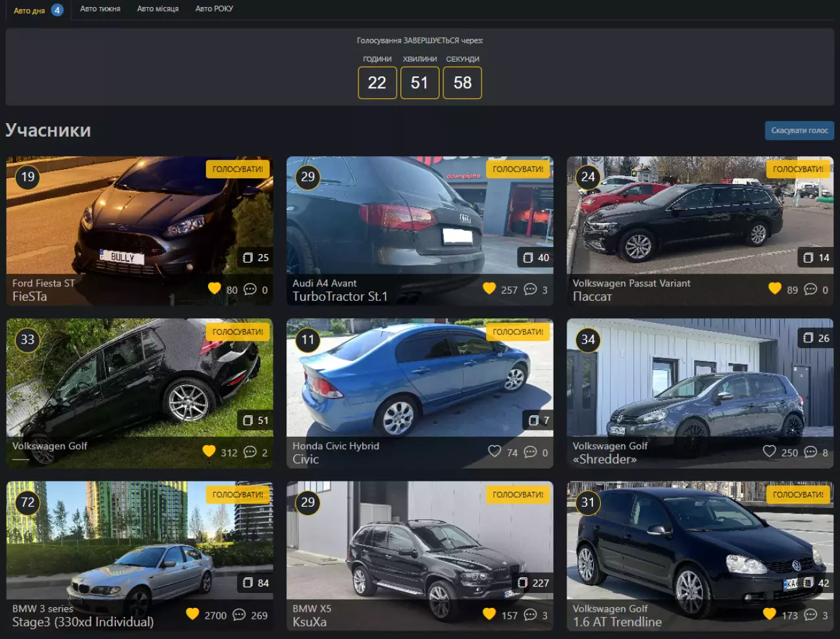This screenshot has width=840, height=639.
Task: Vote for the BMW X5 KsuXa
Action: [518, 494]
